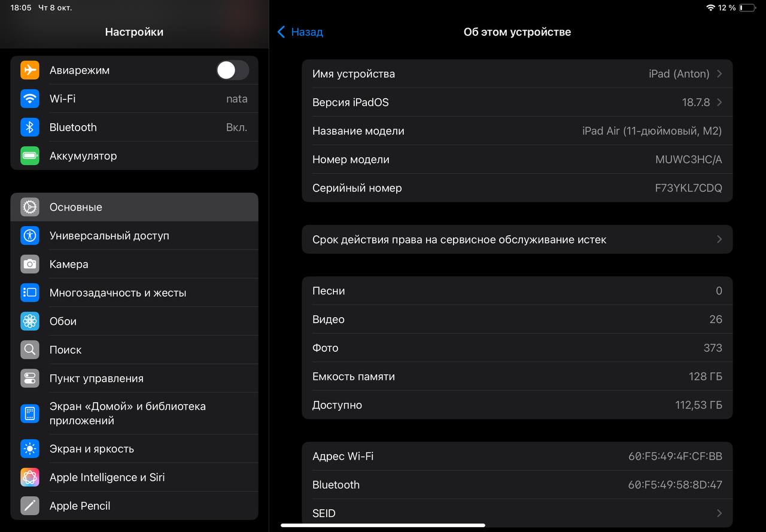The height and width of the screenshot is (532, 766).
Task: Select Экран и яркость menu item
Action: (135, 449)
